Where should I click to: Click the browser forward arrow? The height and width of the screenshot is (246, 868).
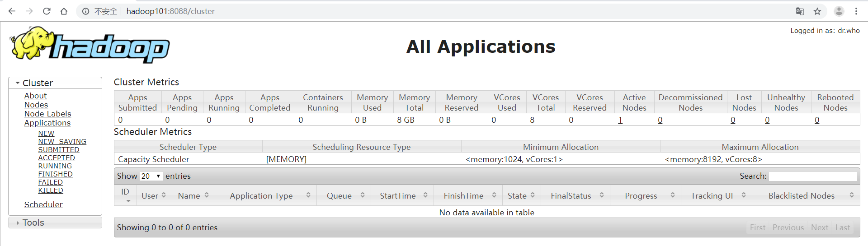point(29,11)
